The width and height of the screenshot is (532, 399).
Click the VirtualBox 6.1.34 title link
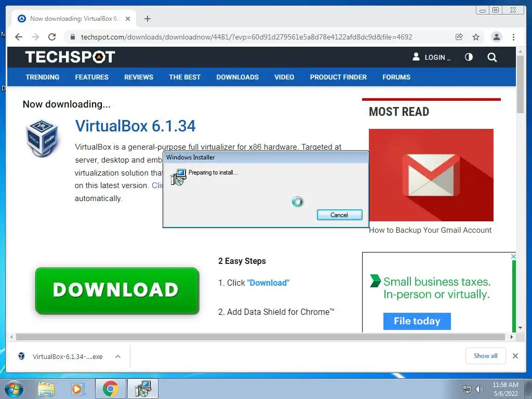coord(136,126)
